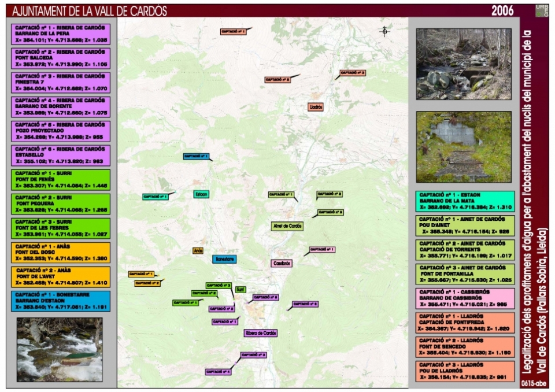Click the Lladrós Captació de Fontifreda entry
555x392 pixels.
[465, 321]
